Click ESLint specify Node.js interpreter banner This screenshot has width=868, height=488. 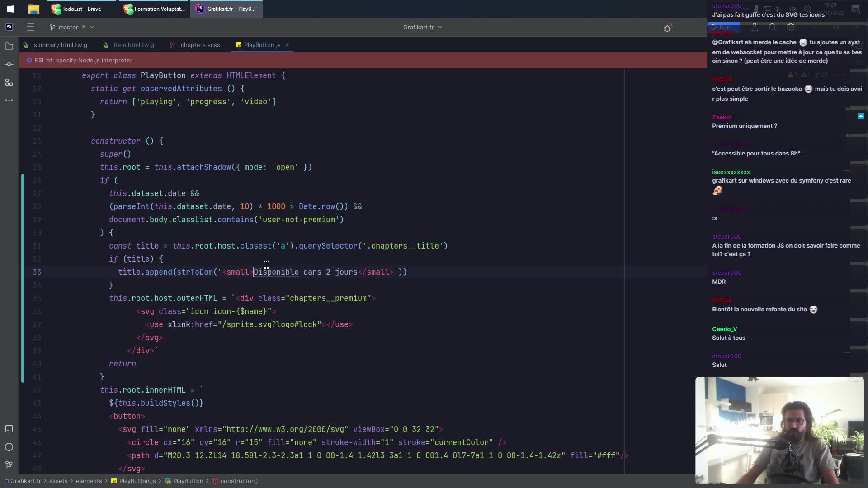[x=83, y=60]
